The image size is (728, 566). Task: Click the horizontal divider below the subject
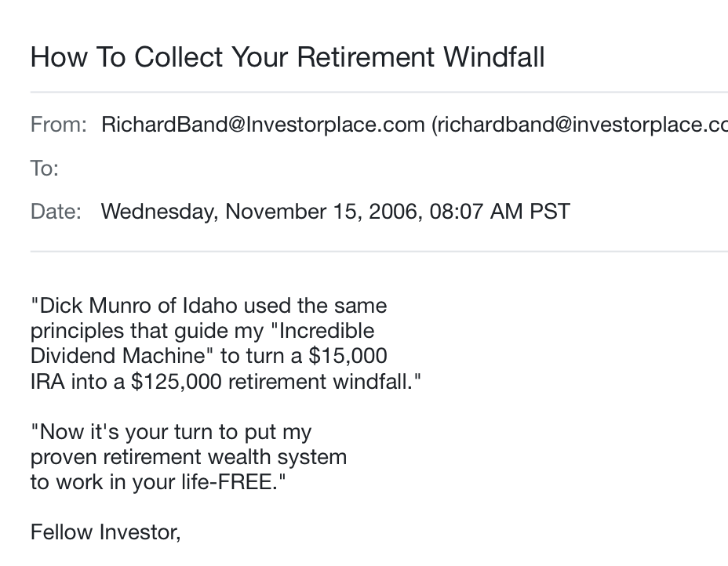379,93
